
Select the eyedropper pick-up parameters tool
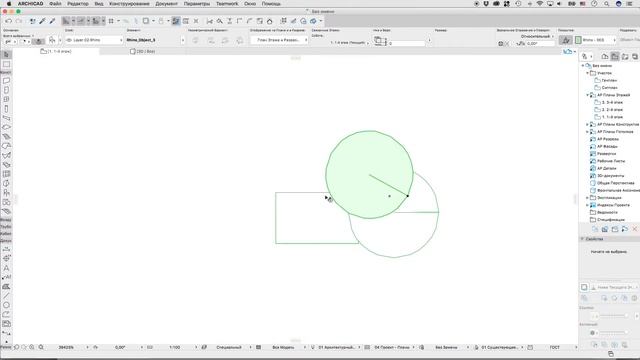(42, 21)
